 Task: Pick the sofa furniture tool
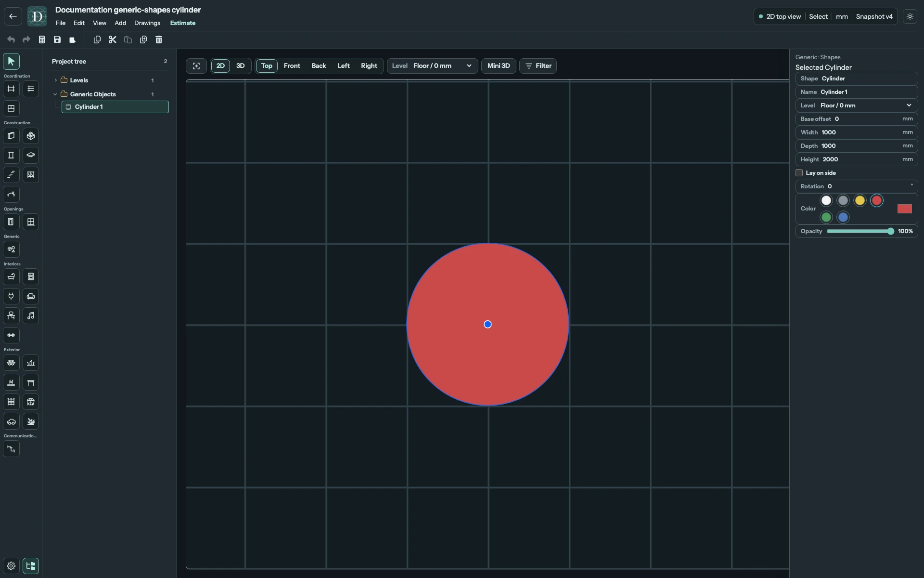(31, 296)
